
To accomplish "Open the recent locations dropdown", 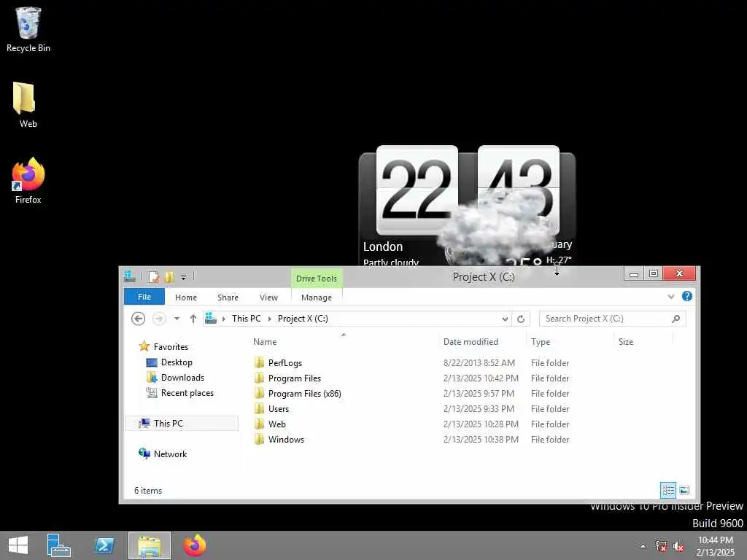I will click(177, 319).
